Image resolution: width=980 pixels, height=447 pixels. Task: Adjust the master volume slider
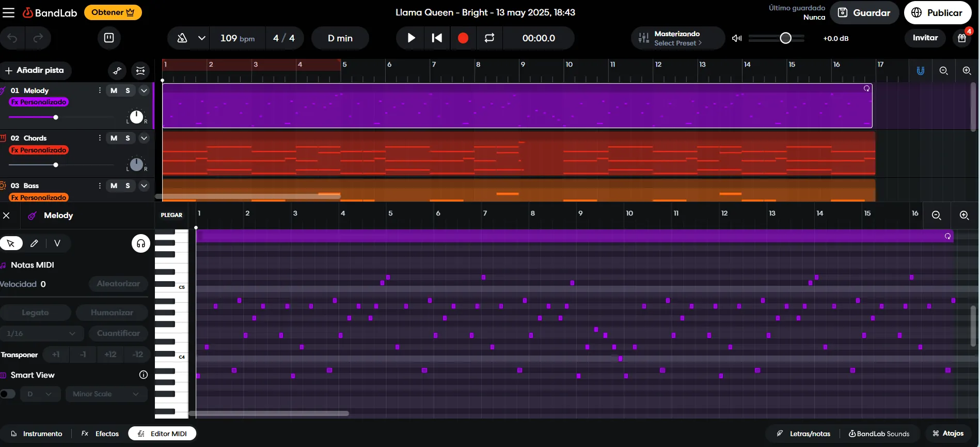click(777, 38)
